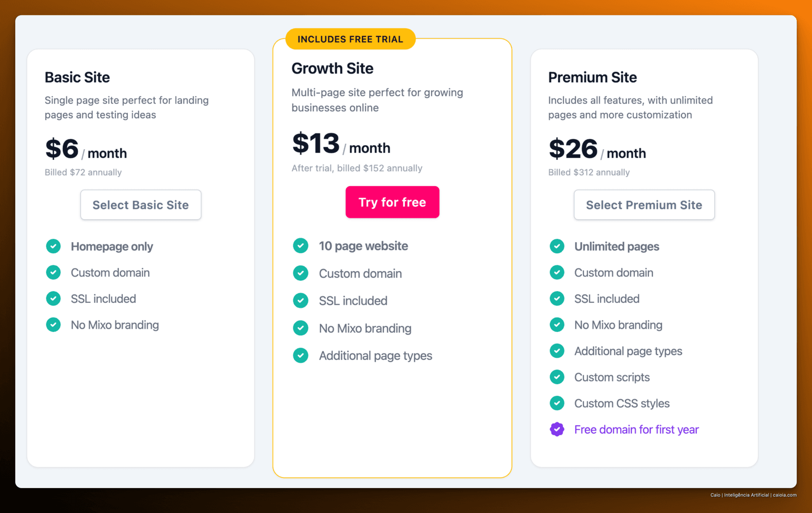
Task: Click the $13 / month price
Action: [x=341, y=144]
